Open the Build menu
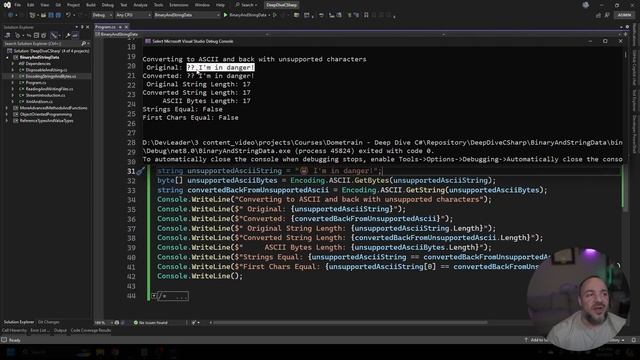This screenshot has height=360, width=640. pos(91,5)
